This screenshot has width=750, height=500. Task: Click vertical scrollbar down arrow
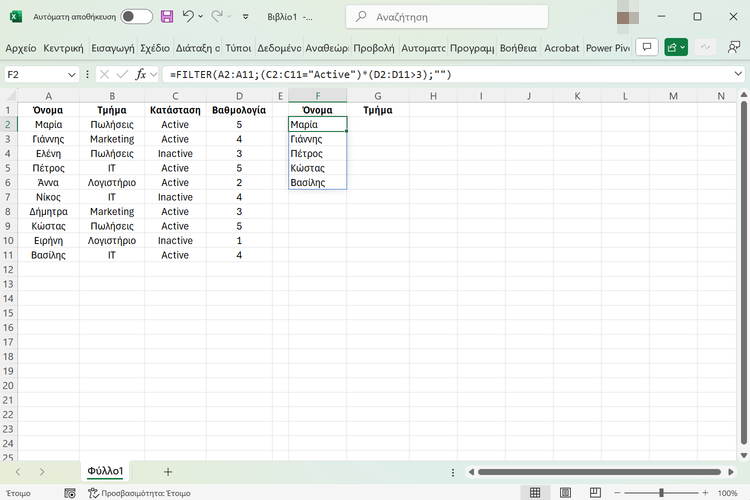tap(744, 456)
